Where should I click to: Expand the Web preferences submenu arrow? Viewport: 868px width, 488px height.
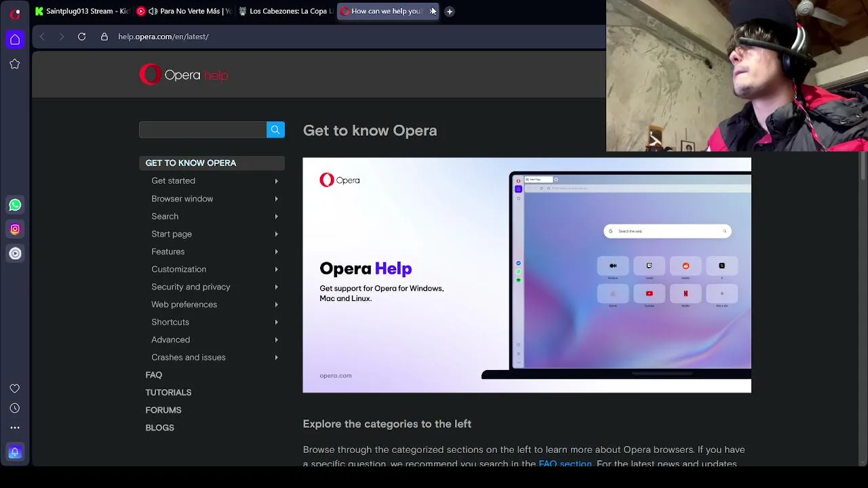point(276,304)
